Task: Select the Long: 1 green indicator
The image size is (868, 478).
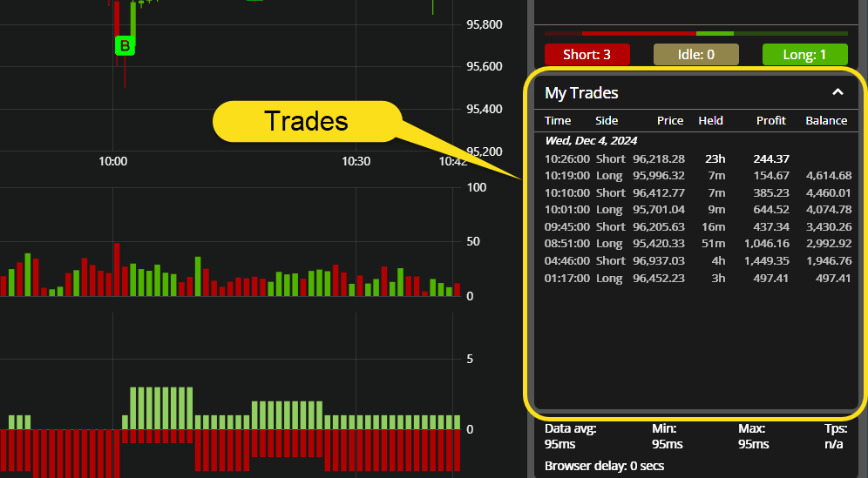Action: pyautogui.click(x=805, y=55)
